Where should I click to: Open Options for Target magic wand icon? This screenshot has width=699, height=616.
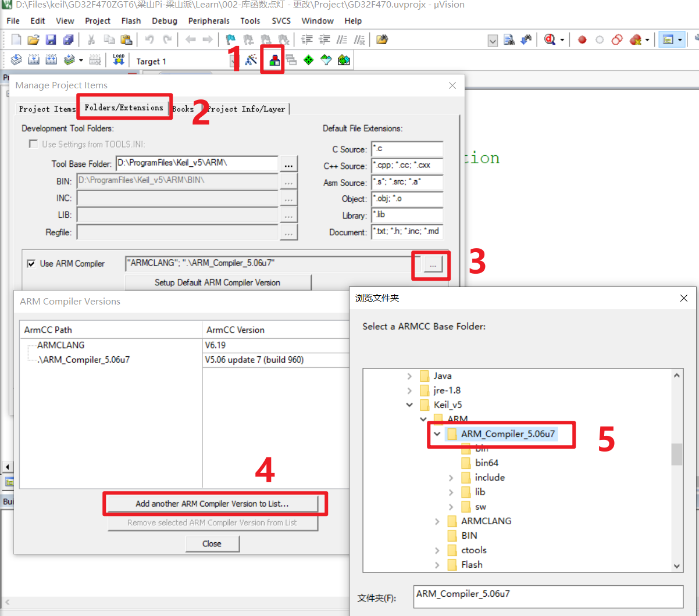[251, 60]
